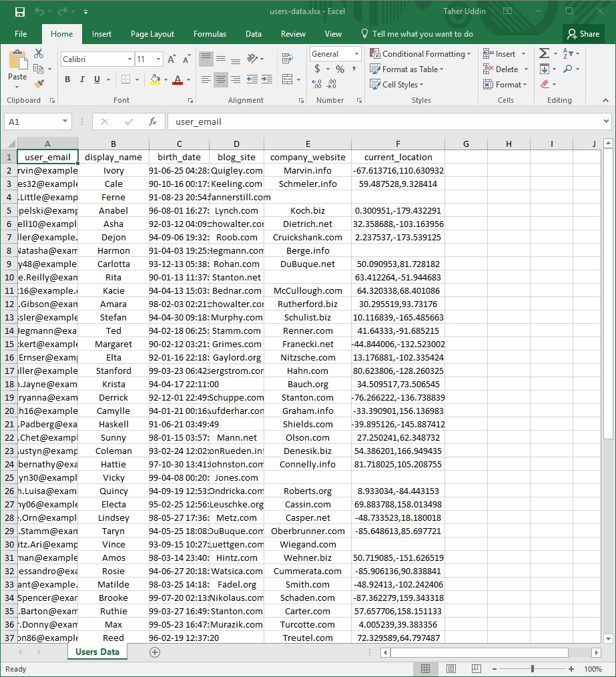Viewport: 616px width, 677px height.
Task: Toggle Bottom Align for cells
Action: [x=236, y=59]
